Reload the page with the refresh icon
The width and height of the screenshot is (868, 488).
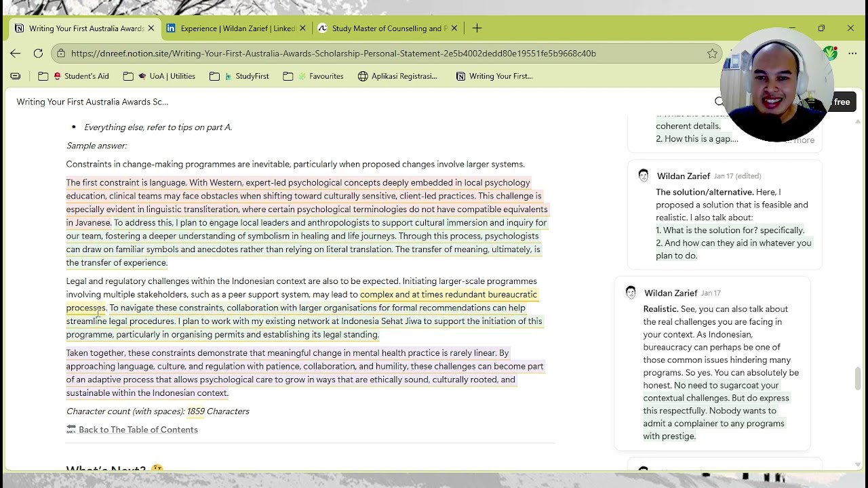pyautogui.click(x=38, y=54)
